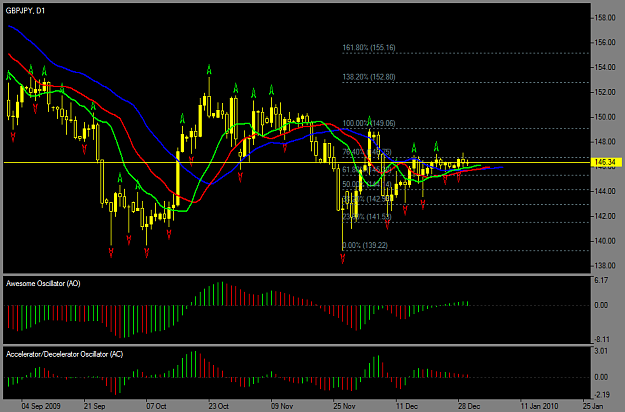Click the 142.00 price axis value
The width and height of the screenshot is (625, 412).
tap(605, 216)
